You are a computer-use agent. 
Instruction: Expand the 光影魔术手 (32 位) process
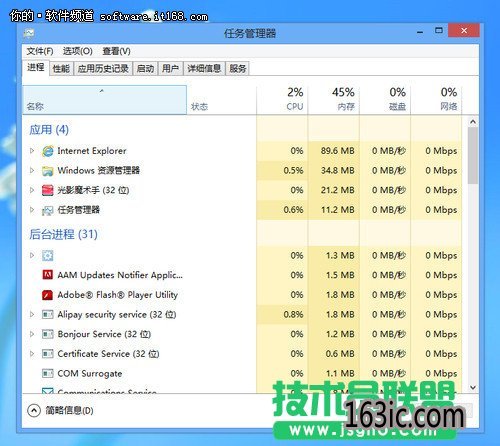coord(32,190)
